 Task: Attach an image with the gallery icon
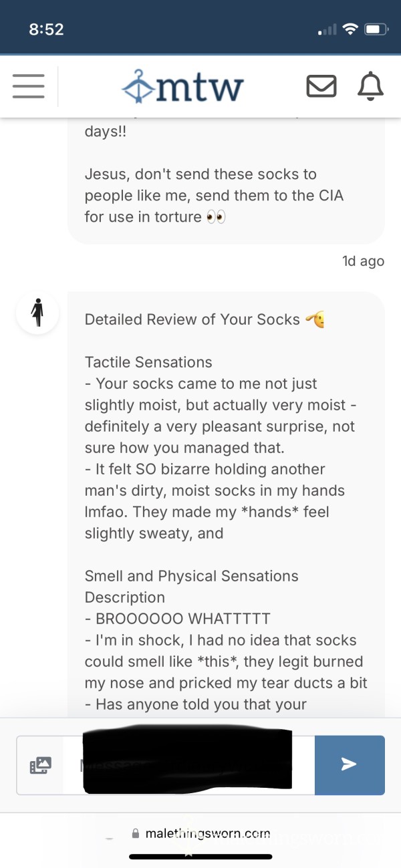[40, 765]
